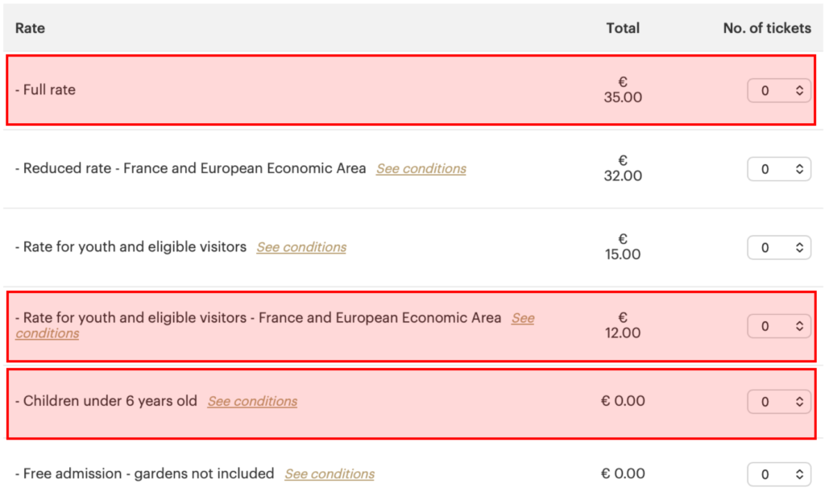
Task: Show conditions for Children under 6 years old
Action: click(x=252, y=402)
